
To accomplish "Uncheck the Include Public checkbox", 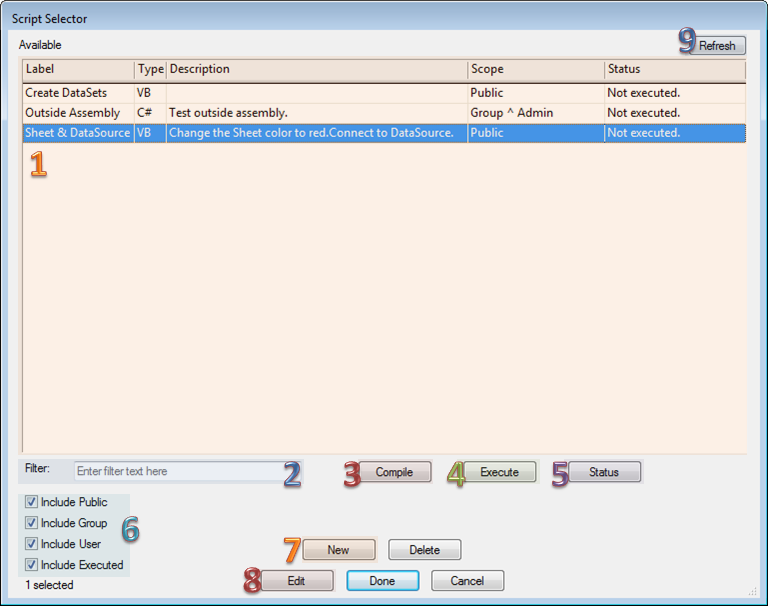I will point(32,502).
